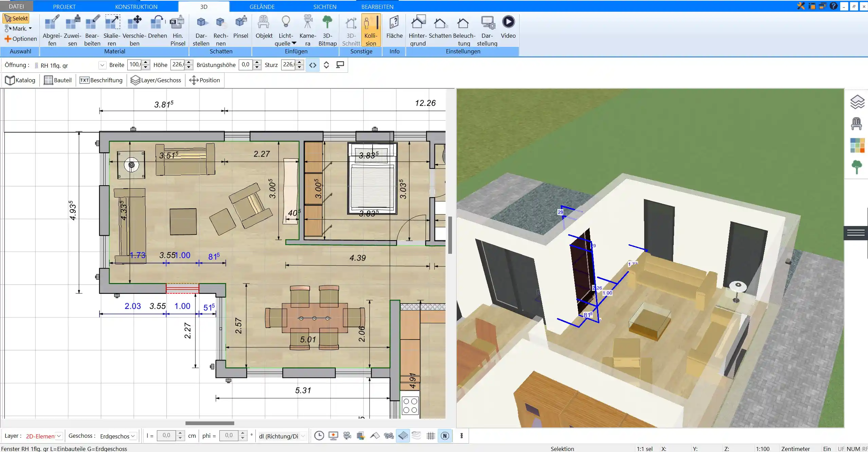Open the Bauteil panel
Screen dimensions: 868x452
(x=58, y=80)
